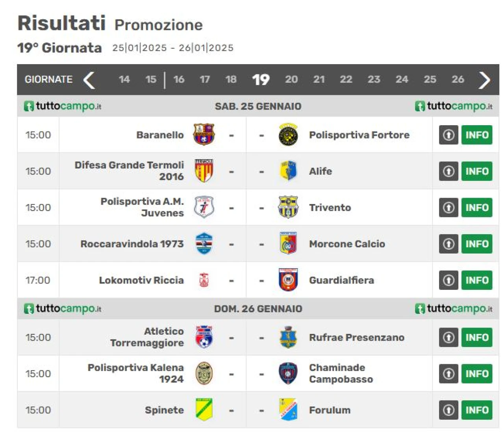The height and width of the screenshot is (439, 504).
Task: Click the Baranello team crest
Action: tap(204, 135)
